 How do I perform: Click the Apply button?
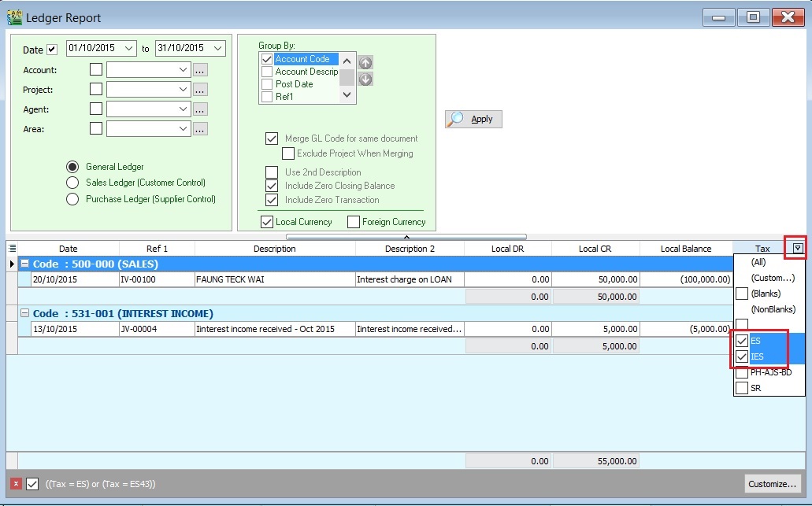[x=473, y=119]
